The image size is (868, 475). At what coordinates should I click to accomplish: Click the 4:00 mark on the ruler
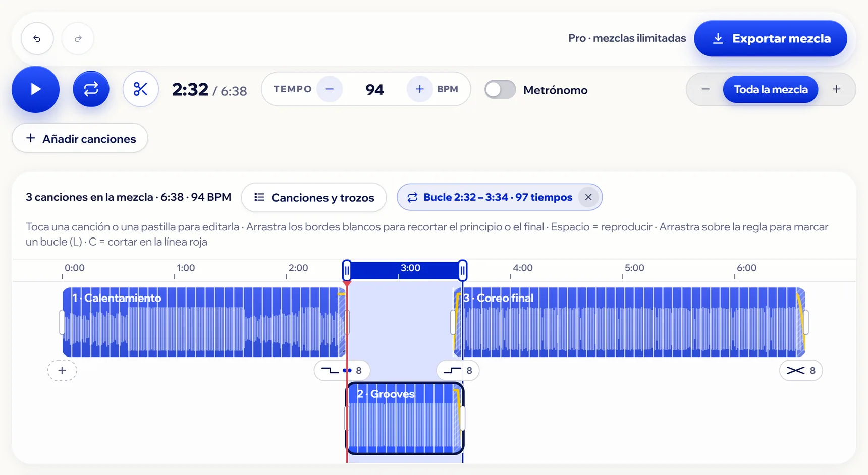[522, 268]
